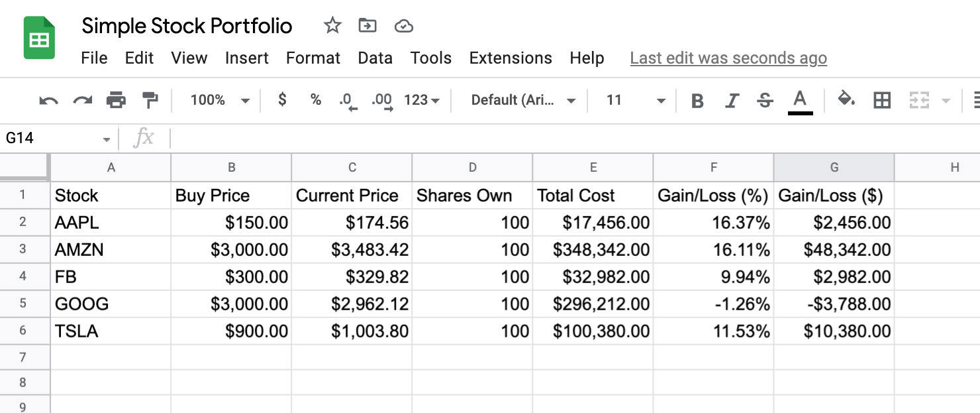Image resolution: width=980 pixels, height=413 pixels.
Task: Open the Last edit was seconds ago link
Action: [x=728, y=58]
